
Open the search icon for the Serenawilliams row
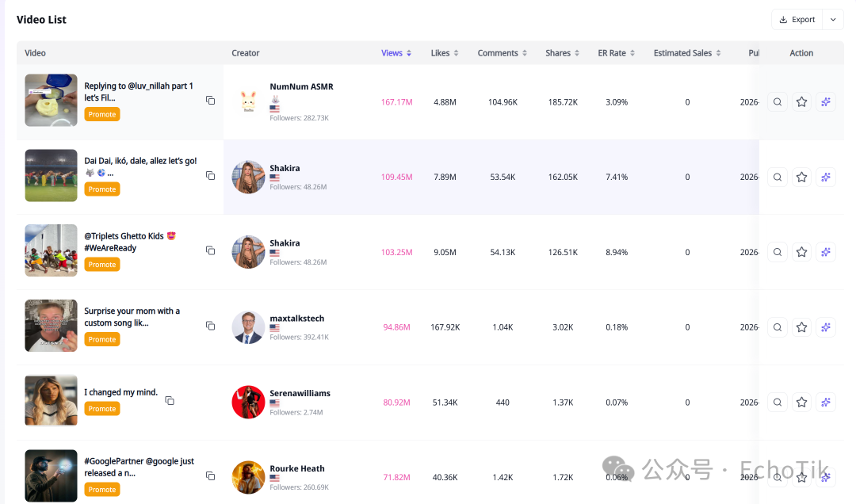(x=778, y=403)
